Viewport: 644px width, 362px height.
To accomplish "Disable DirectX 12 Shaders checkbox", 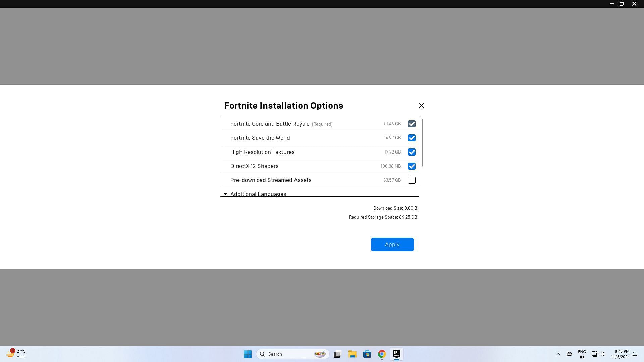I will coord(411,166).
